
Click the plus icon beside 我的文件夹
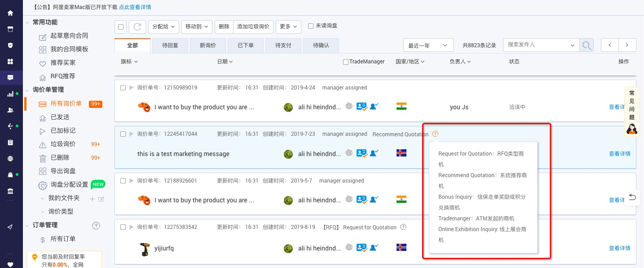pyautogui.click(x=92, y=199)
